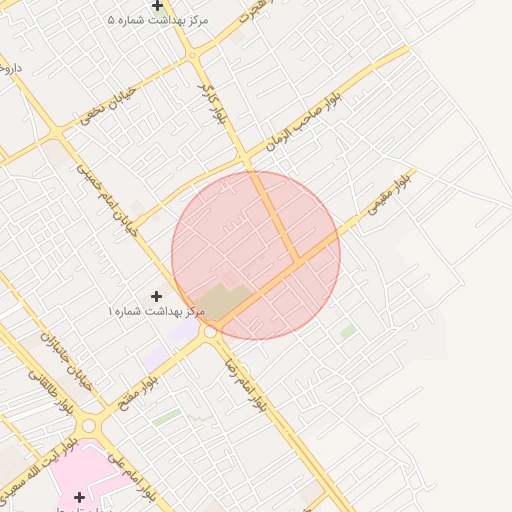Screen dimensions: 512x512
Task: Click the roundabout next to the red circle
Action: 210,332
